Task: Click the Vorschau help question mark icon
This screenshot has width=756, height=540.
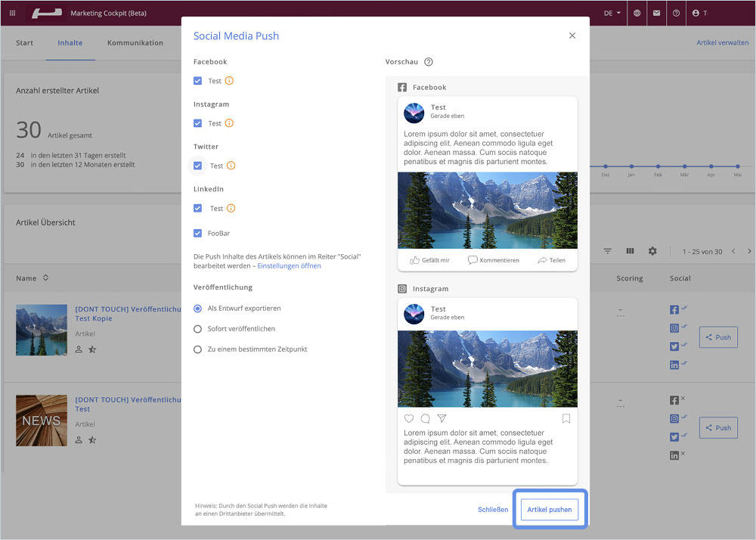Action: pyautogui.click(x=428, y=62)
